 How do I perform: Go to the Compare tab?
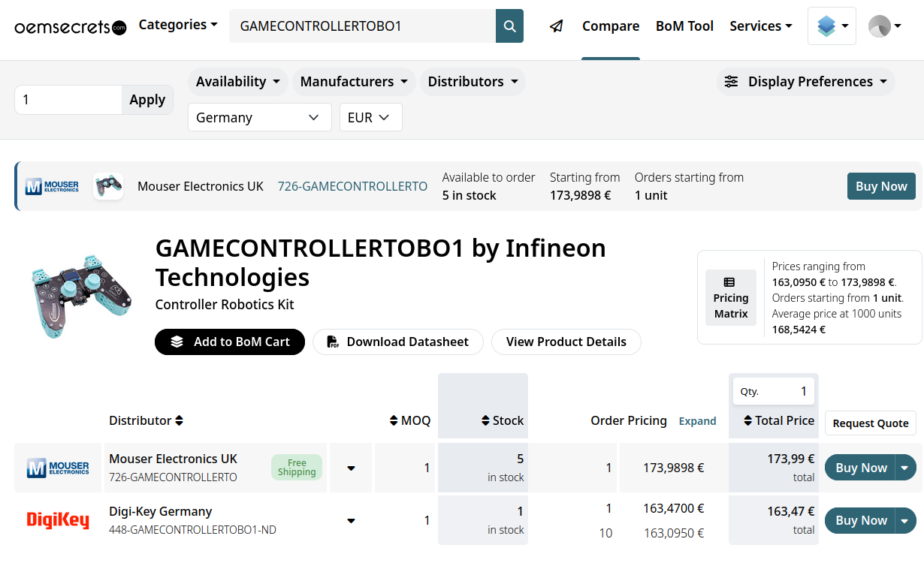611,26
